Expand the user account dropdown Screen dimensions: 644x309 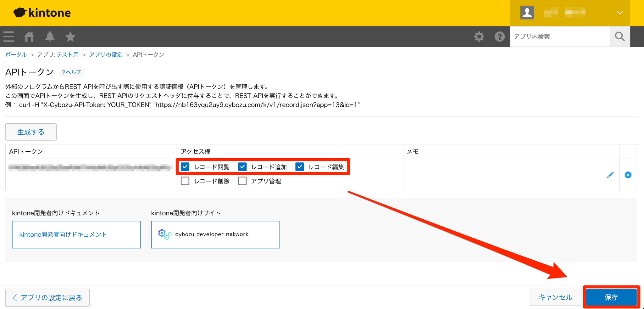(619, 13)
